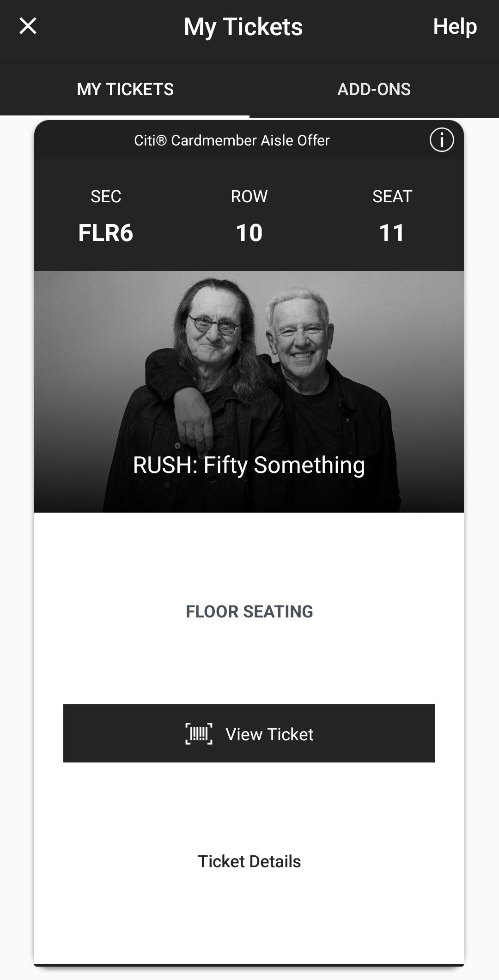The height and width of the screenshot is (980, 499).
Task: Tap the FLOOR SEATING label
Action: (249, 611)
